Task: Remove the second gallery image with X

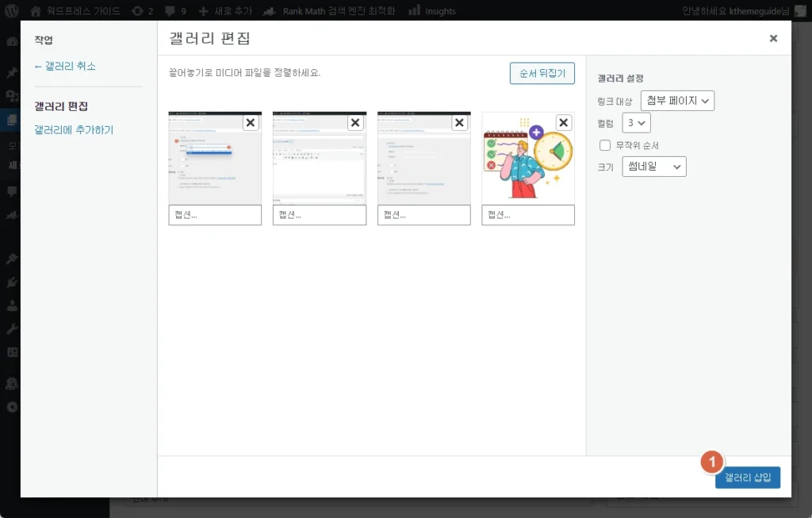Action: click(x=354, y=122)
